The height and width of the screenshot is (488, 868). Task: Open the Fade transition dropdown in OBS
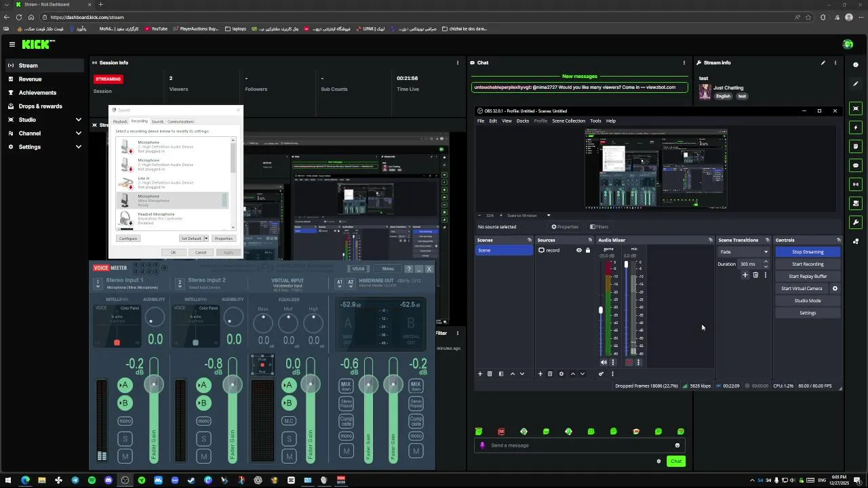click(x=744, y=252)
